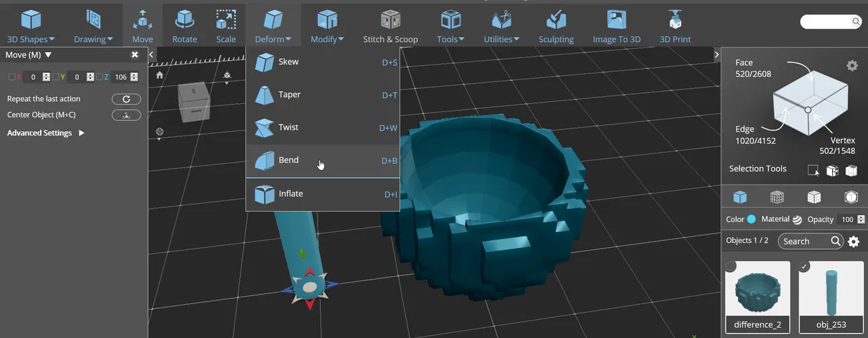Select the difference_2 object circle checkbox
The height and width of the screenshot is (338, 868).
point(730,267)
